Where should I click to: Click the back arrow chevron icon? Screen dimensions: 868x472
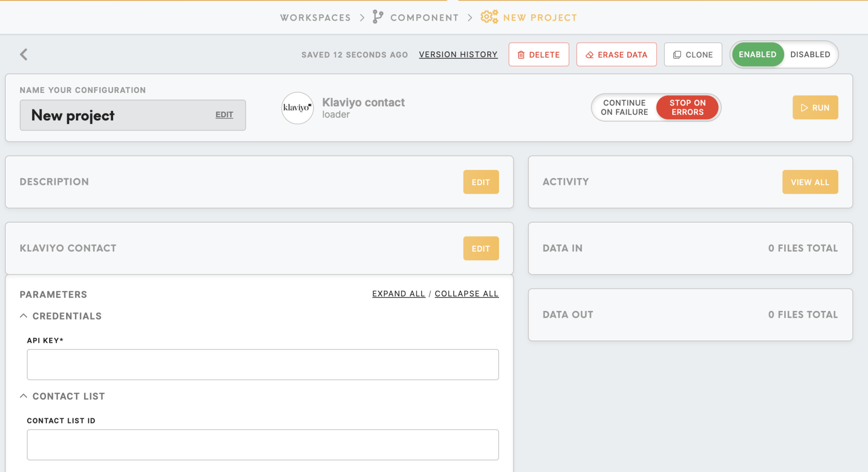(24, 54)
